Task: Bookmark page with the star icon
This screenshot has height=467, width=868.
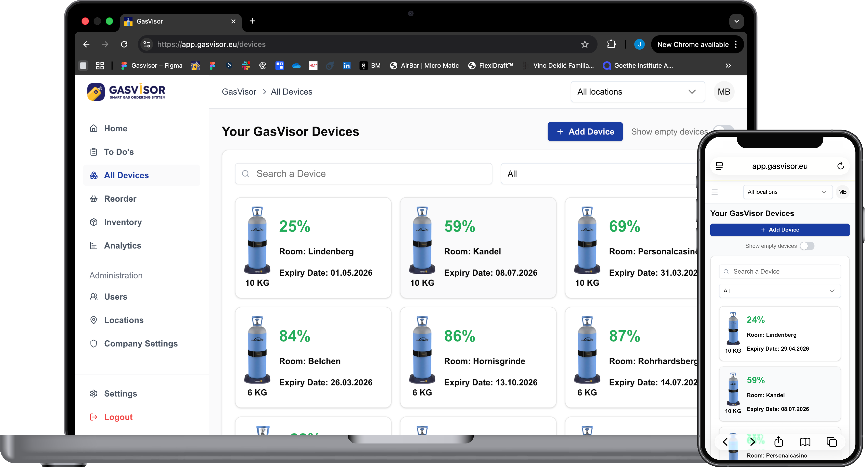Action: [585, 44]
